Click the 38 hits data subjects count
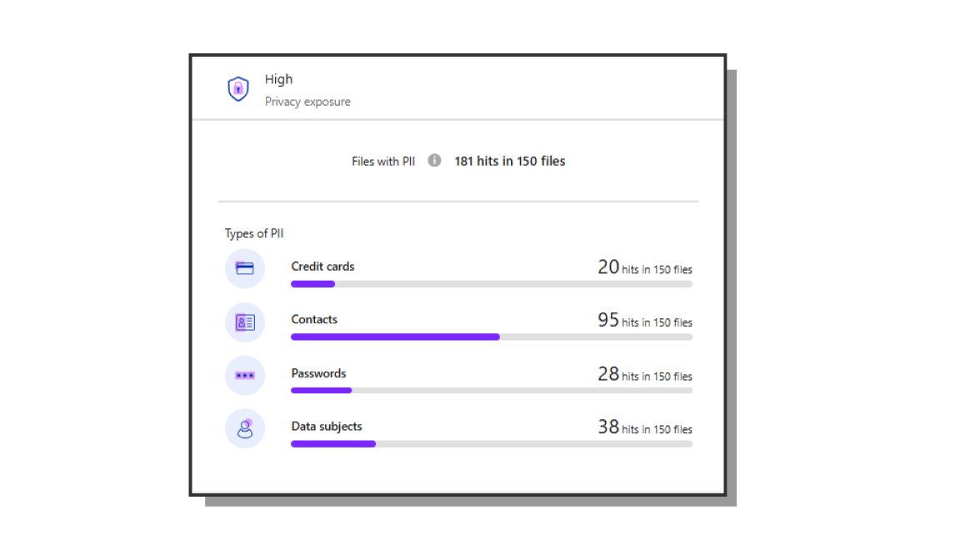This screenshot has width=980, height=550. pyautogui.click(x=644, y=428)
